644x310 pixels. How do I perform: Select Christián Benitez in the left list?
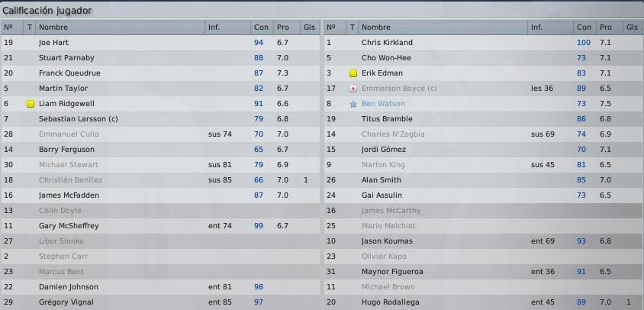coord(71,180)
